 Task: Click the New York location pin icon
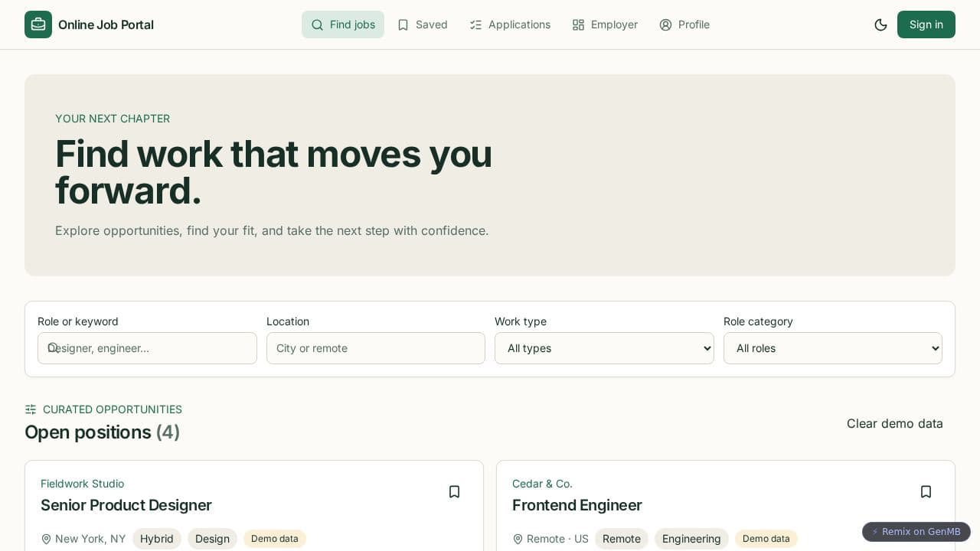coord(46,539)
